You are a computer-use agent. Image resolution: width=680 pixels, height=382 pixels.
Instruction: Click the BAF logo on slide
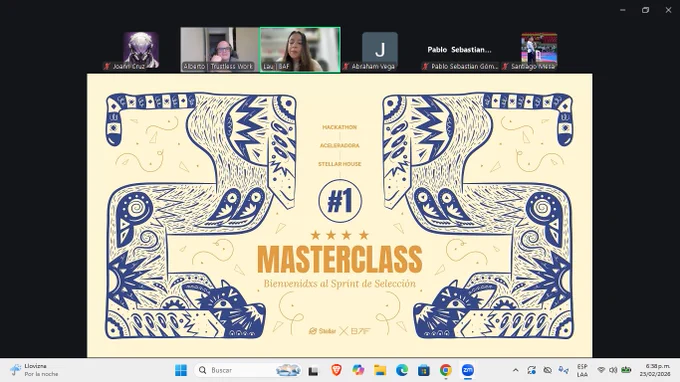(361, 331)
